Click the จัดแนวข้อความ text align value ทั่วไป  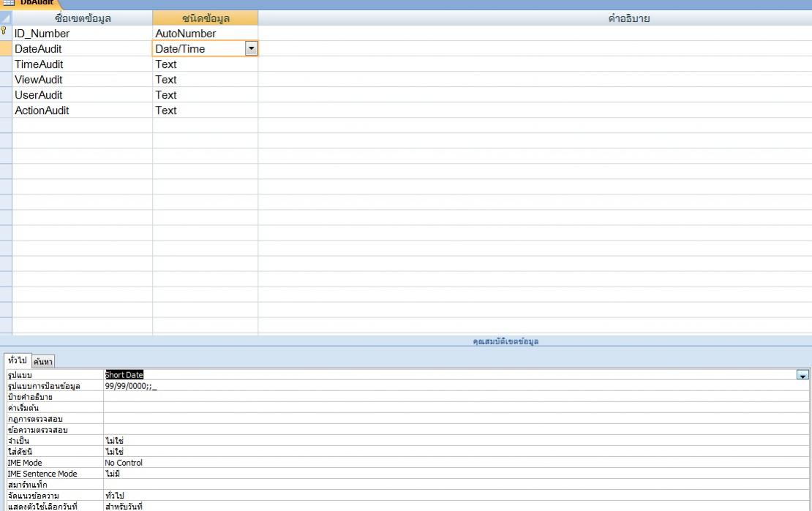456,496
